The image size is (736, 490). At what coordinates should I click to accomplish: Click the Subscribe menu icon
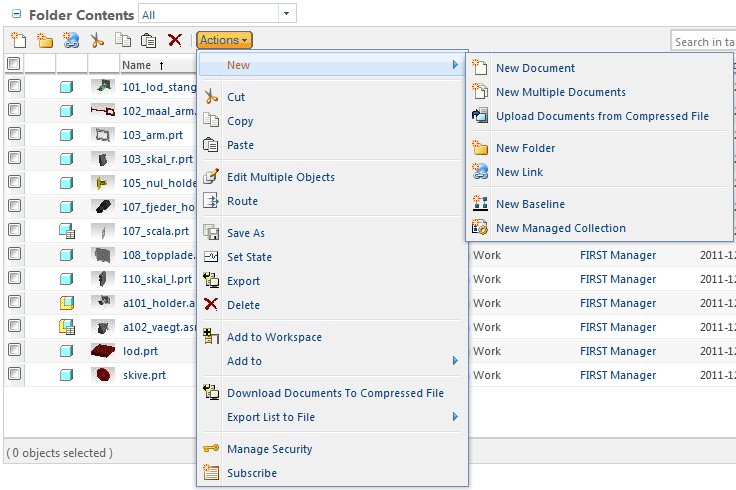coord(211,473)
